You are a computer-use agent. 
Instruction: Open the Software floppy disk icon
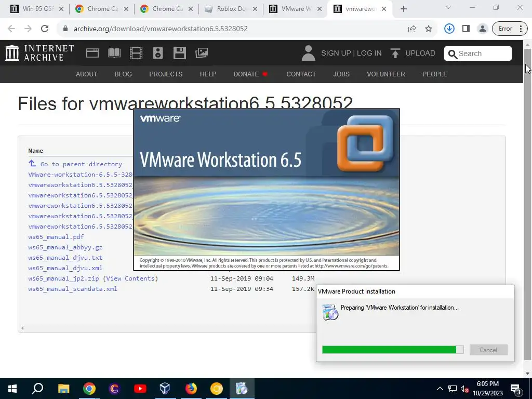(x=179, y=53)
